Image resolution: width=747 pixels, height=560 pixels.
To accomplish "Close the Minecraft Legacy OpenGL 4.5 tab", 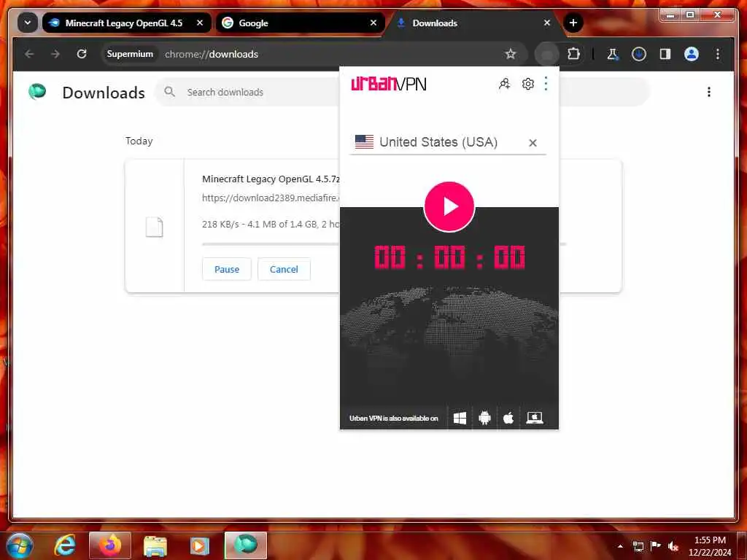I will (200, 23).
